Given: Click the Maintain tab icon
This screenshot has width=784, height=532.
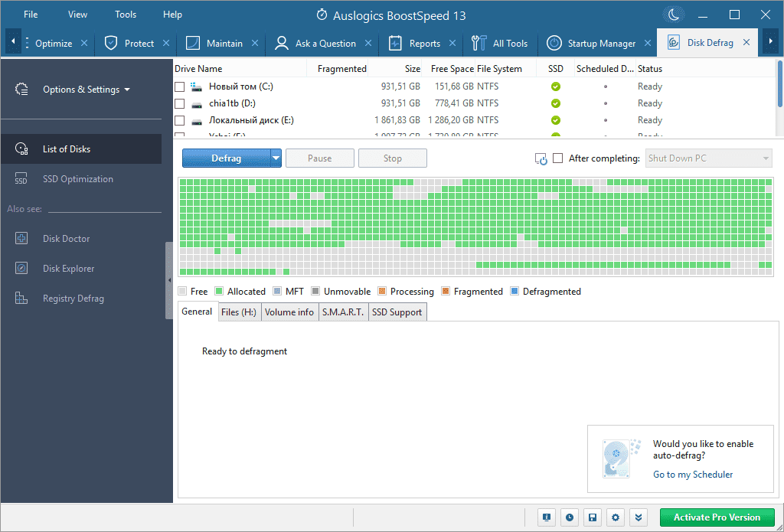Looking at the screenshot, I should coord(192,43).
